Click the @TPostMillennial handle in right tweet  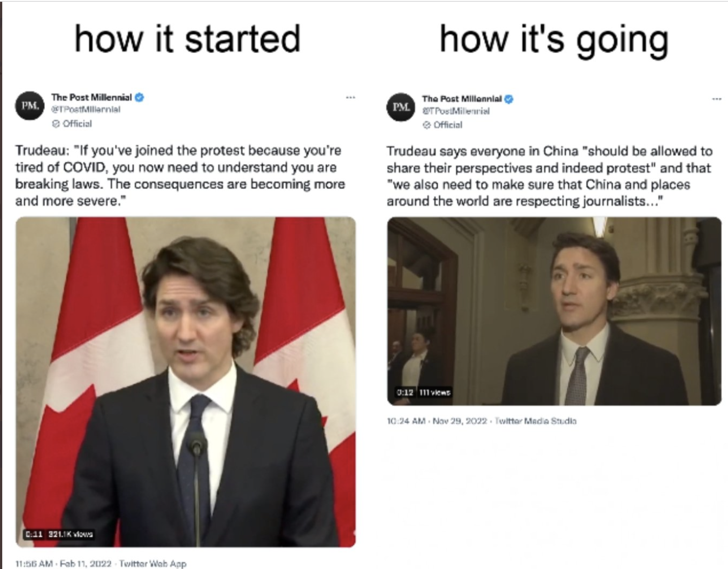(456, 111)
